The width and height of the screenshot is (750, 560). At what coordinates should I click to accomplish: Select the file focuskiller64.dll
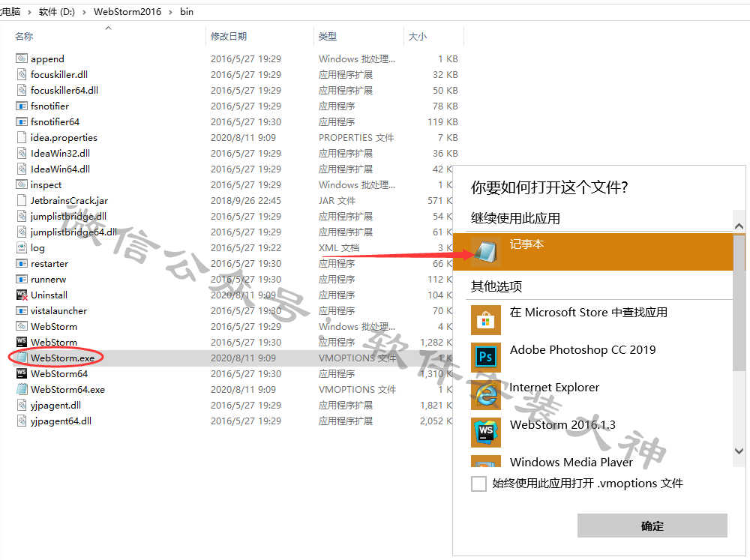tap(64, 91)
